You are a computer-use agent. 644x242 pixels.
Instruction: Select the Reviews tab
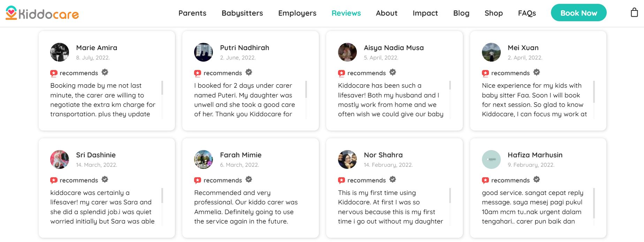(x=346, y=13)
